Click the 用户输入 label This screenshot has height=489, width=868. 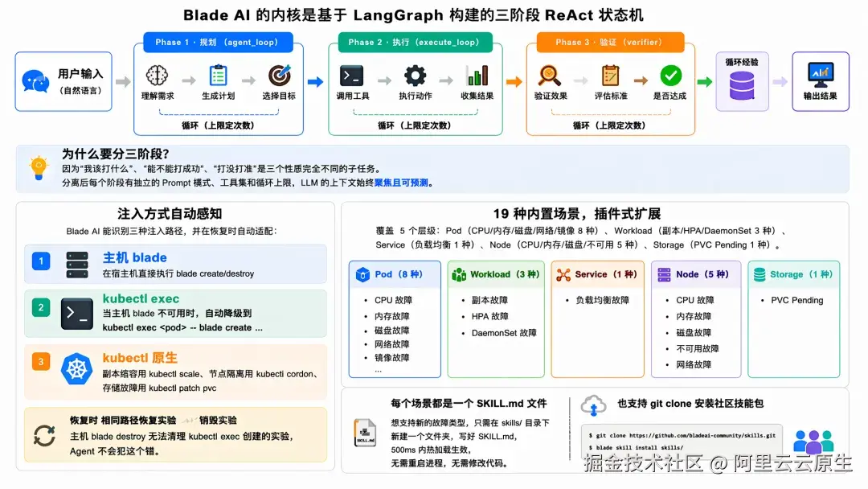(81, 74)
